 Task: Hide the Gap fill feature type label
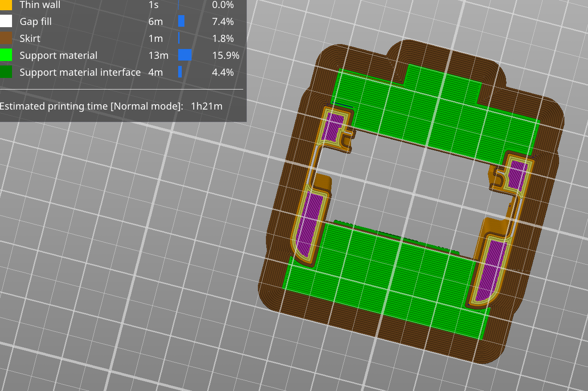pyautogui.click(x=36, y=21)
